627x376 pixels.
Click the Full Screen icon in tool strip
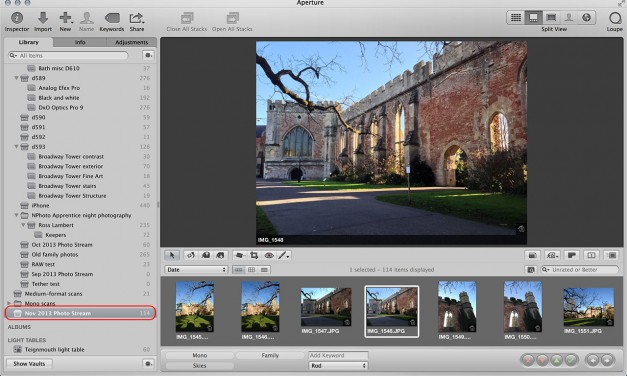(x=611, y=255)
